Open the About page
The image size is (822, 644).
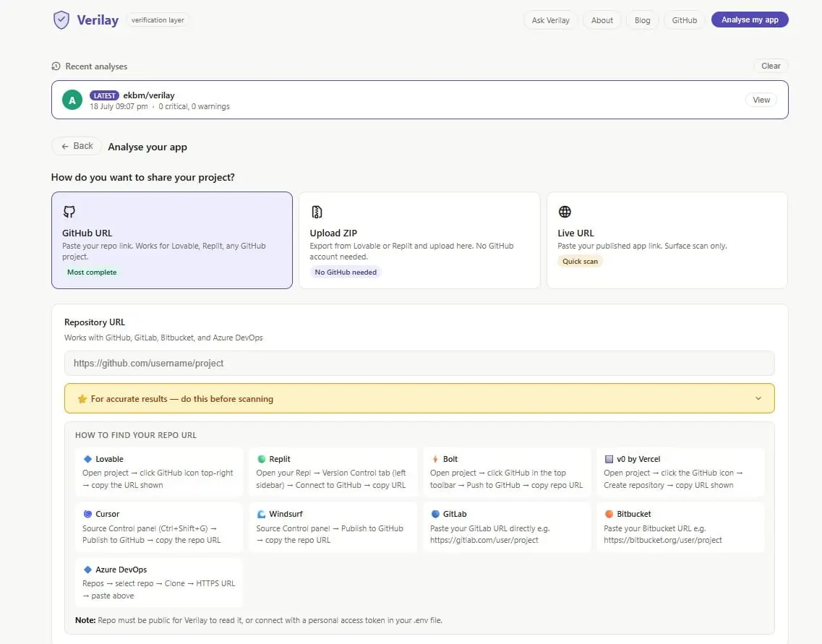click(601, 20)
